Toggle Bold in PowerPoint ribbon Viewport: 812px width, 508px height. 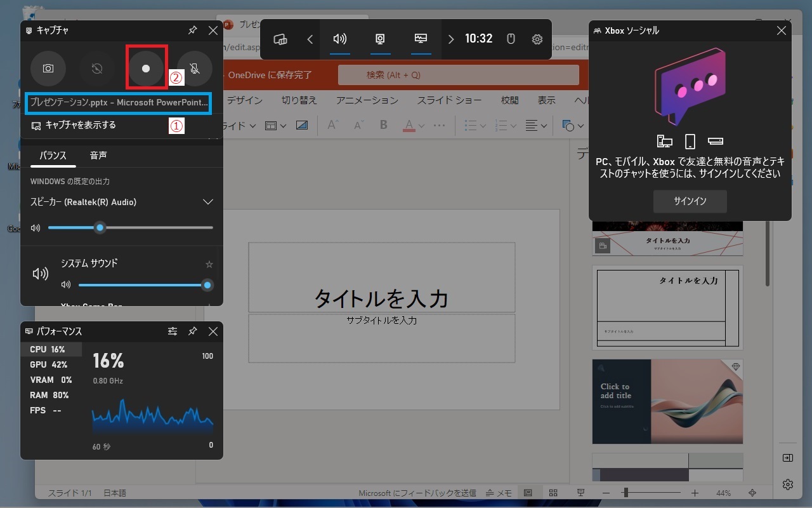tap(383, 126)
